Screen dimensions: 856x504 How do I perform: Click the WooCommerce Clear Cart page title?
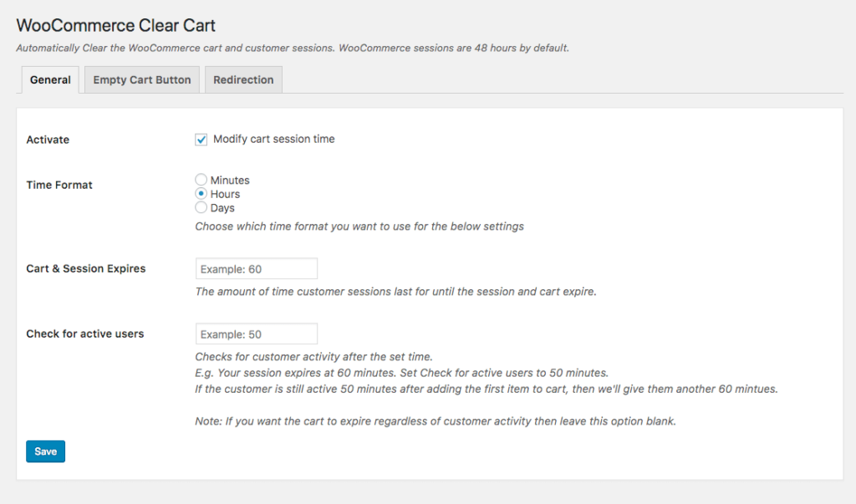click(x=115, y=25)
